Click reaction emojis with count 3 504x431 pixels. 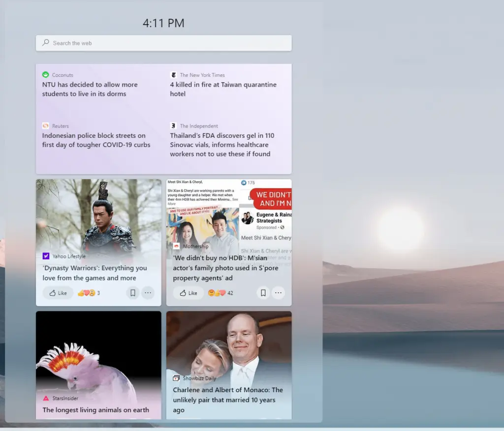[x=89, y=293]
